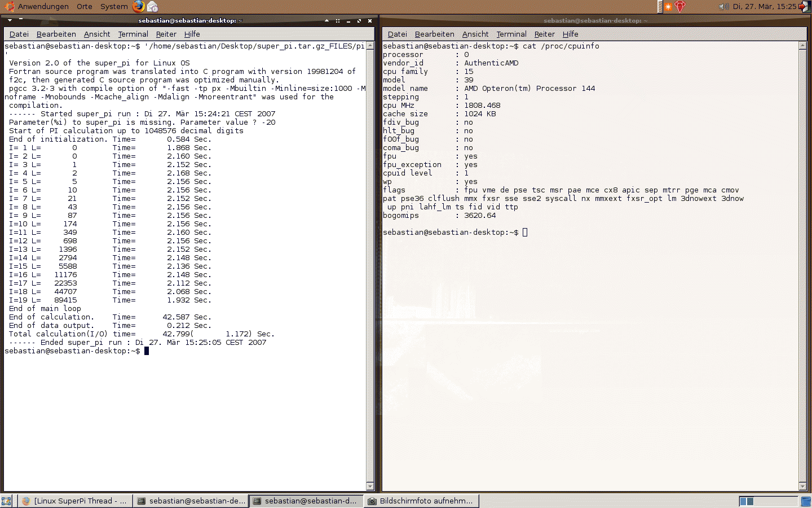The height and width of the screenshot is (508, 812).
Task: Click the 'Ended super_pi run' line
Action: click(138, 343)
